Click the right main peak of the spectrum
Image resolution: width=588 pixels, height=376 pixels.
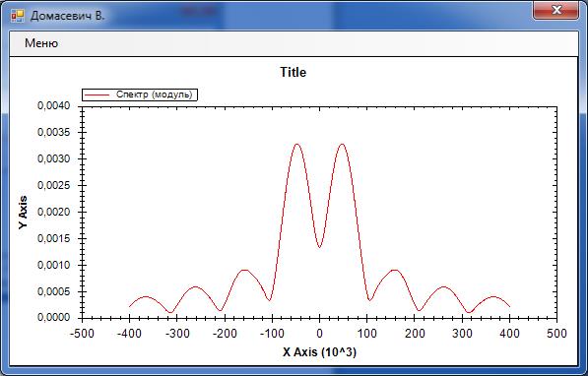point(342,145)
